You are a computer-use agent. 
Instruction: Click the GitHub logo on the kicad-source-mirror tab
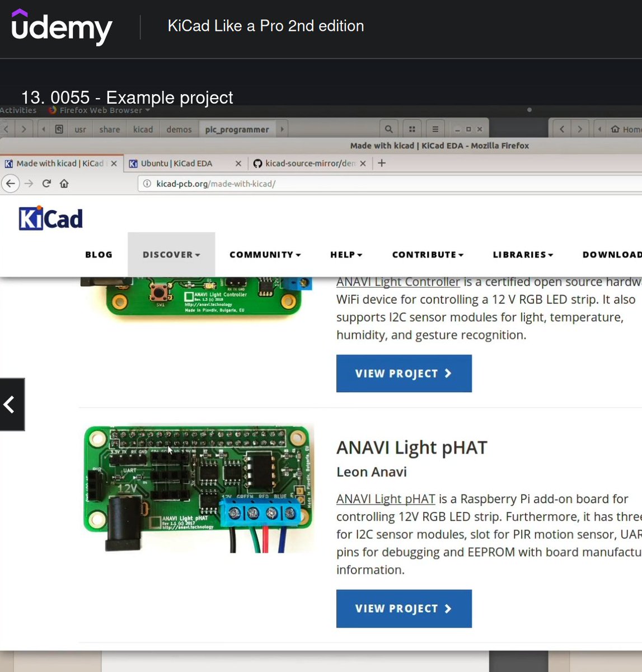click(257, 164)
